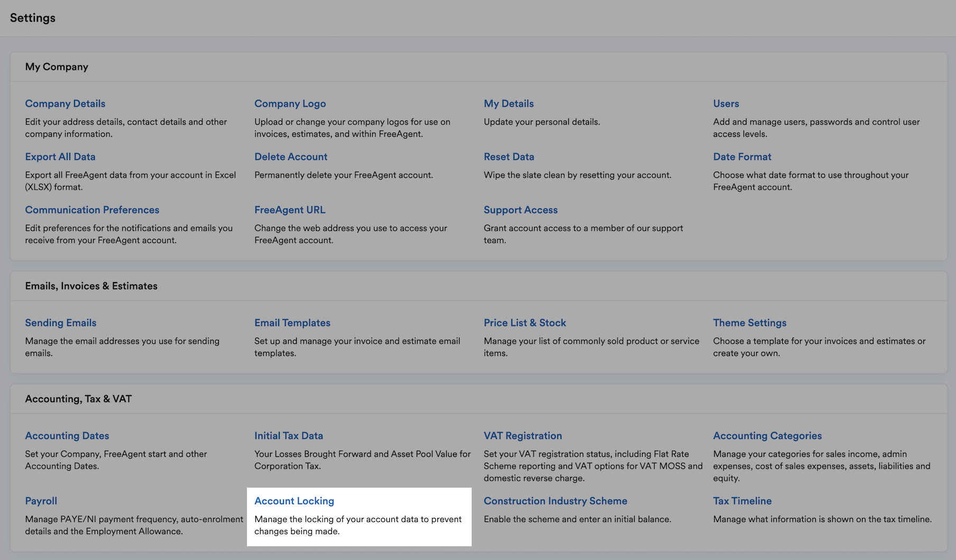Screen dimensions: 956x560
Task: Open Company Details settings
Action: click(x=65, y=104)
